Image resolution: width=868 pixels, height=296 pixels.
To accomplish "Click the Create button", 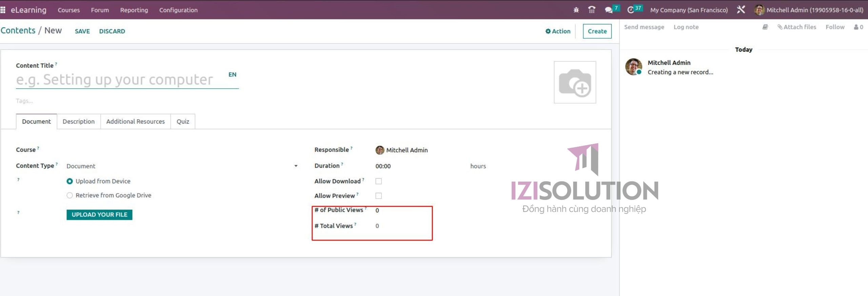I will click(x=597, y=31).
